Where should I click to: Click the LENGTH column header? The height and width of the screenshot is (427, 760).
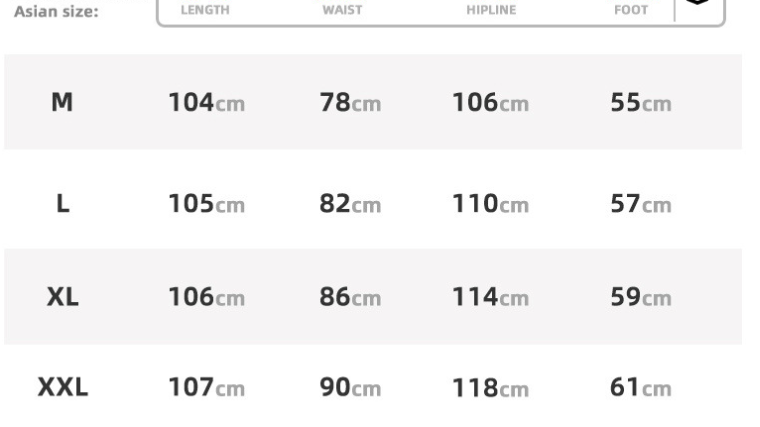pyautogui.click(x=204, y=10)
